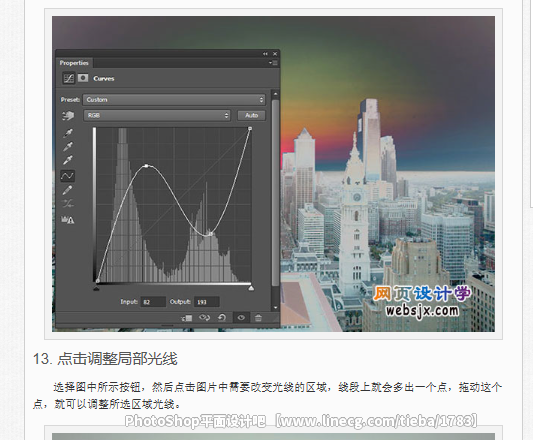Click the black point input slider
The image size is (533, 440).
[96, 288]
